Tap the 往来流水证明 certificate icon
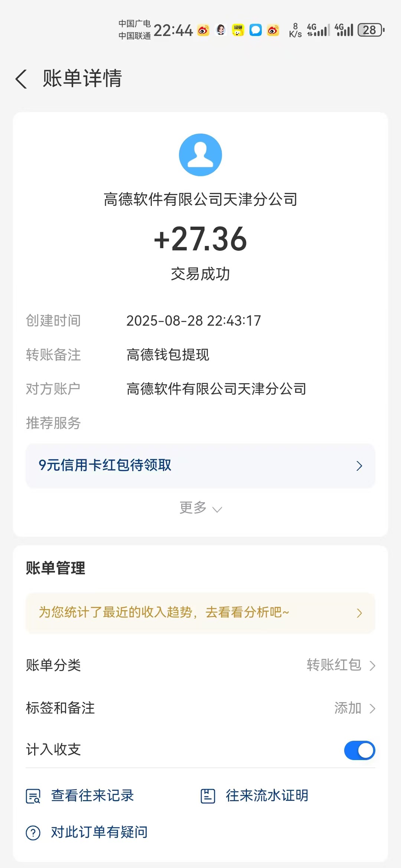The image size is (401, 868). pos(208,796)
